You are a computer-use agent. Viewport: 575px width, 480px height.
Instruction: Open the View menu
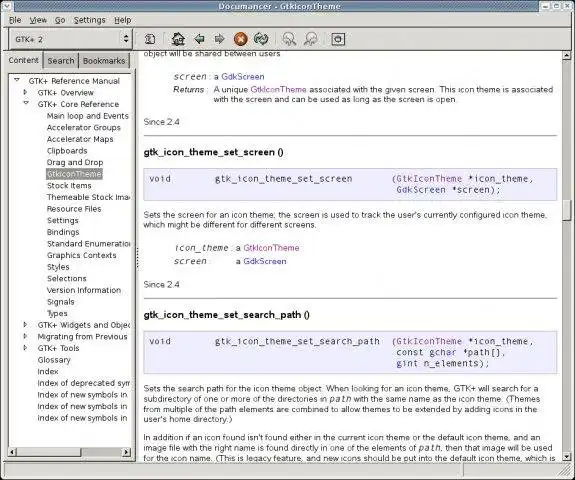(x=38, y=20)
